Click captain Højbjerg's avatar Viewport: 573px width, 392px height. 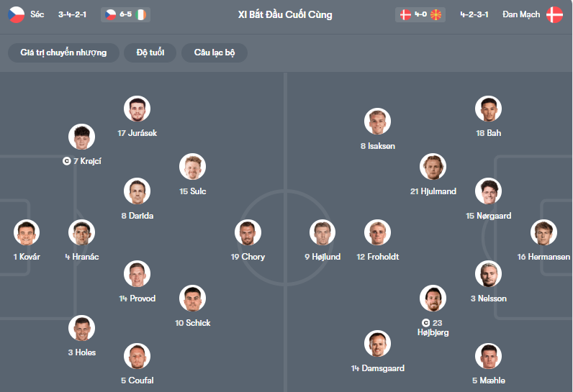click(x=433, y=298)
